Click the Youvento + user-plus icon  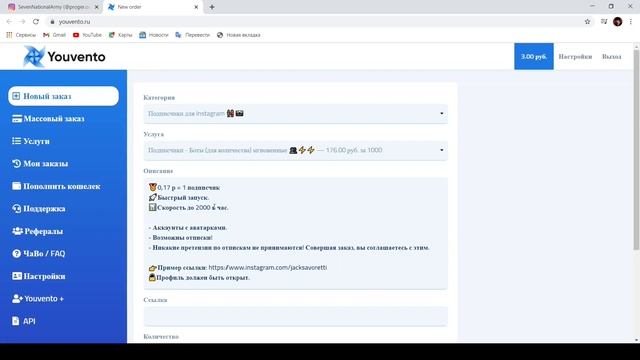(x=17, y=298)
